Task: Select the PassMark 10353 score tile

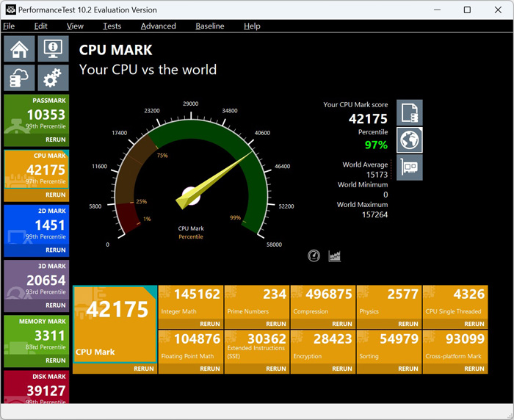Action: pyautogui.click(x=37, y=115)
